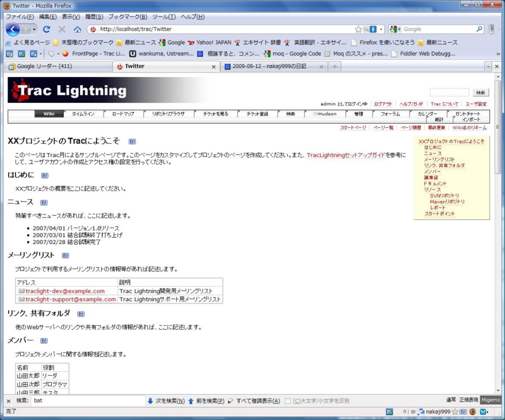Close the find bar with its X icon
The height and width of the screenshot is (420, 505).
point(9,401)
